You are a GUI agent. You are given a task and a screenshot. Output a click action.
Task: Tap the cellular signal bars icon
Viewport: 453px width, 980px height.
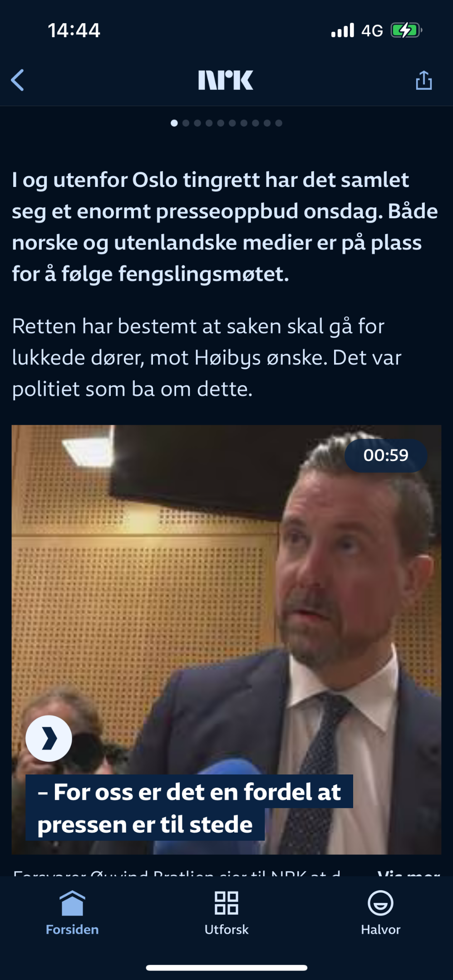click(x=343, y=30)
